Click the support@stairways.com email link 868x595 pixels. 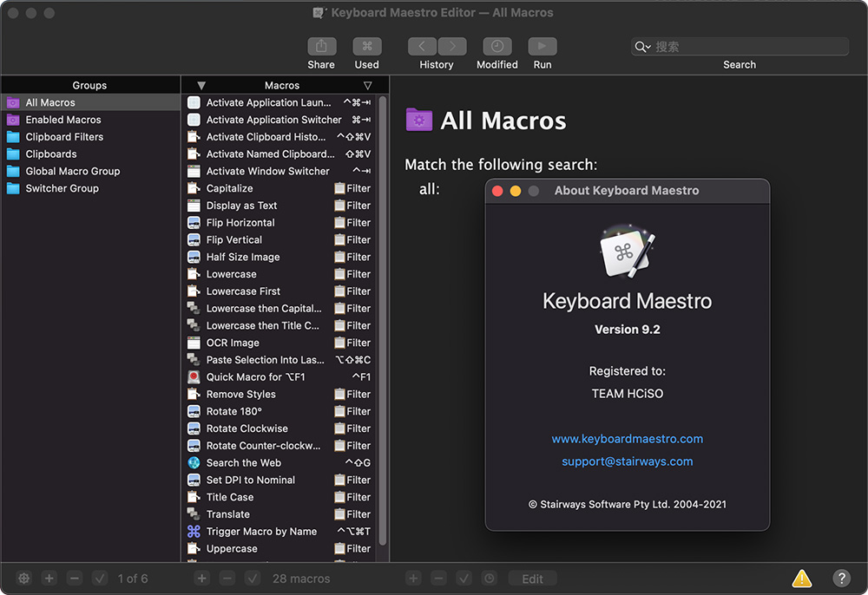628,461
